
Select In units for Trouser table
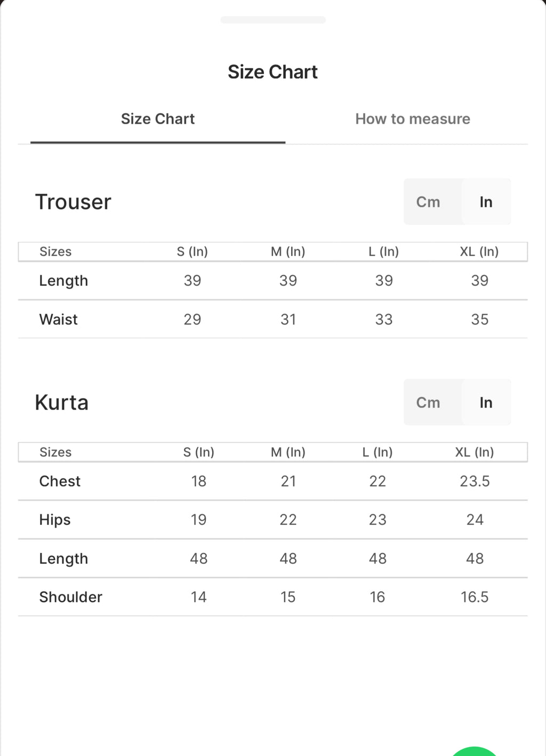pyautogui.click(x=486, y=202)
